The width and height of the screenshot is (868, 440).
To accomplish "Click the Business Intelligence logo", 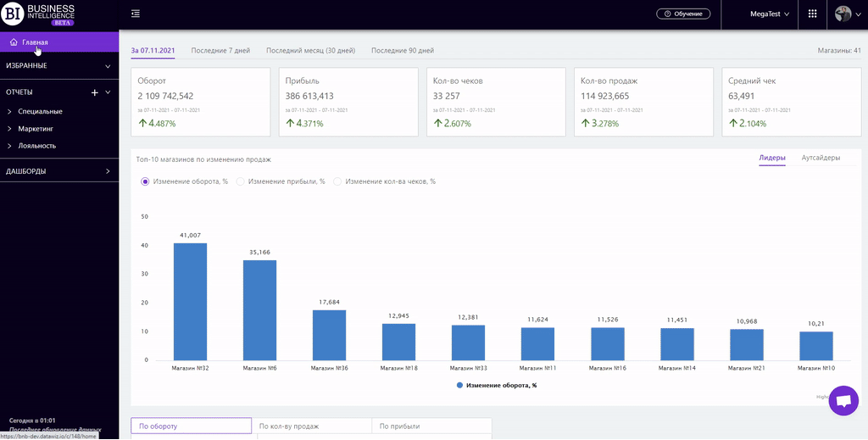I will click(40, 14).
